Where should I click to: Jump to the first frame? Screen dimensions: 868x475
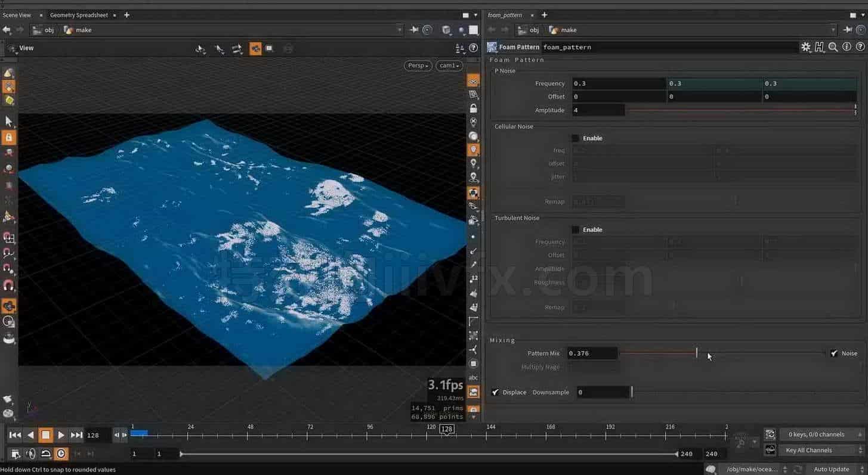coord(16,435)
